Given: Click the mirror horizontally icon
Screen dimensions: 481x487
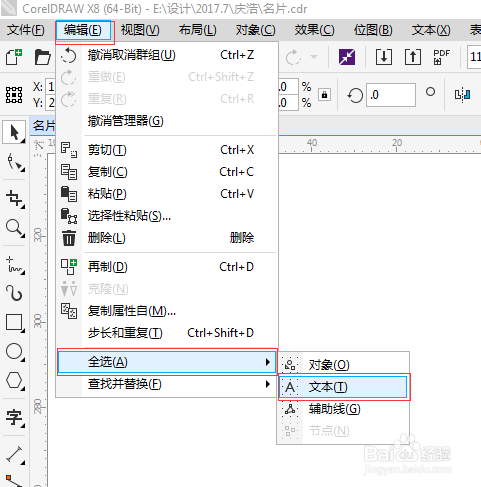Looking at the screenshot, I should point(463,95).
